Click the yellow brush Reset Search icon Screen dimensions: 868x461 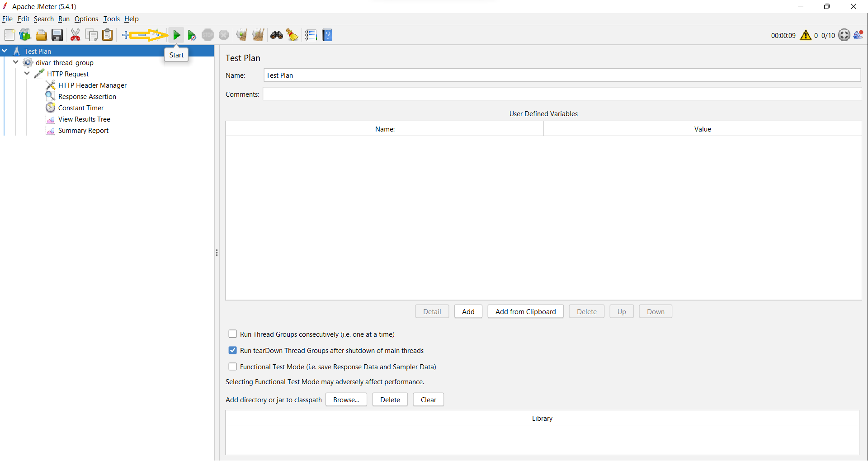(x=292, y=35)
